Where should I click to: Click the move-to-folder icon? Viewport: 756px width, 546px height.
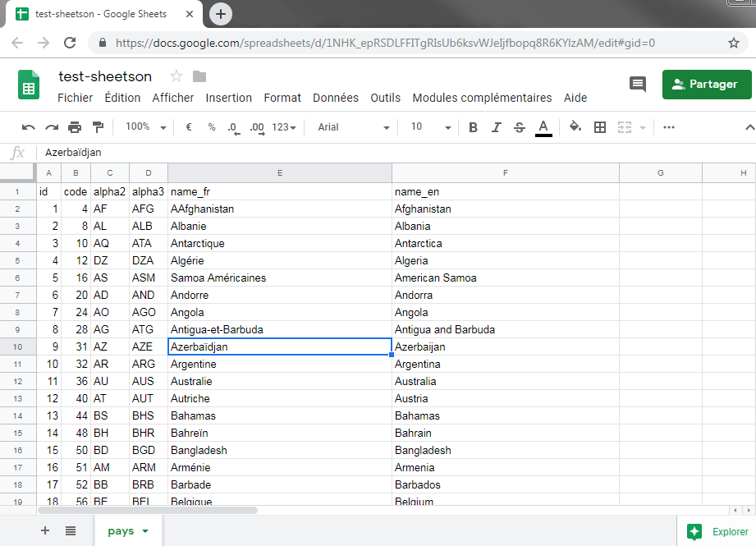point(199,76)
